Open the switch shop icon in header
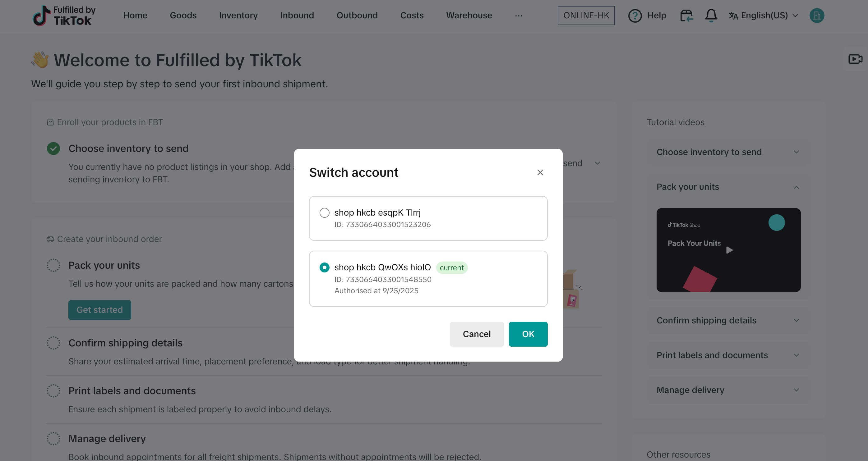Screen dimensions: 868x461 pos(686,16)
